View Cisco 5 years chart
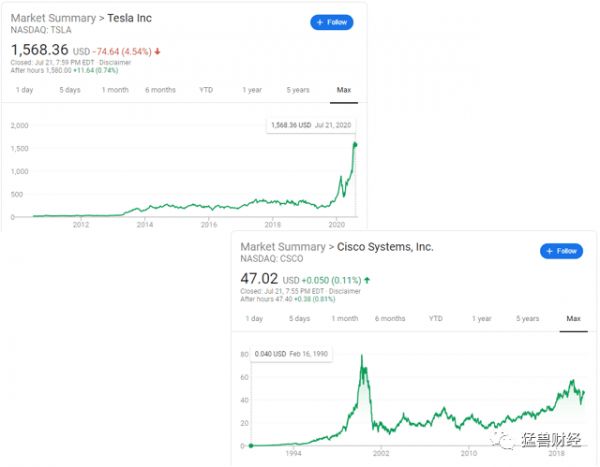 pyautogui.click(x=528, y=319)
